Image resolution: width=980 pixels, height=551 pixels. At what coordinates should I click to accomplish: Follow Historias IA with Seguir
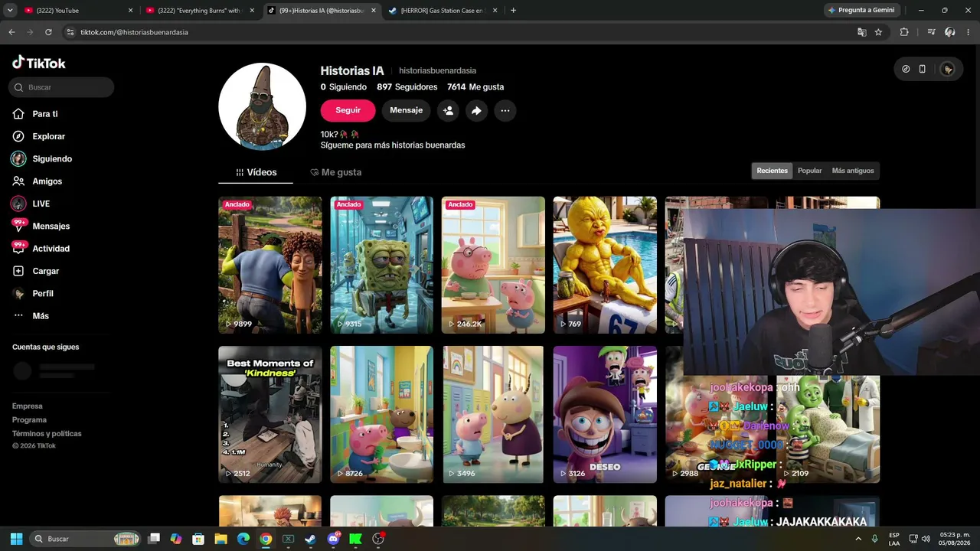click(348, 110)
